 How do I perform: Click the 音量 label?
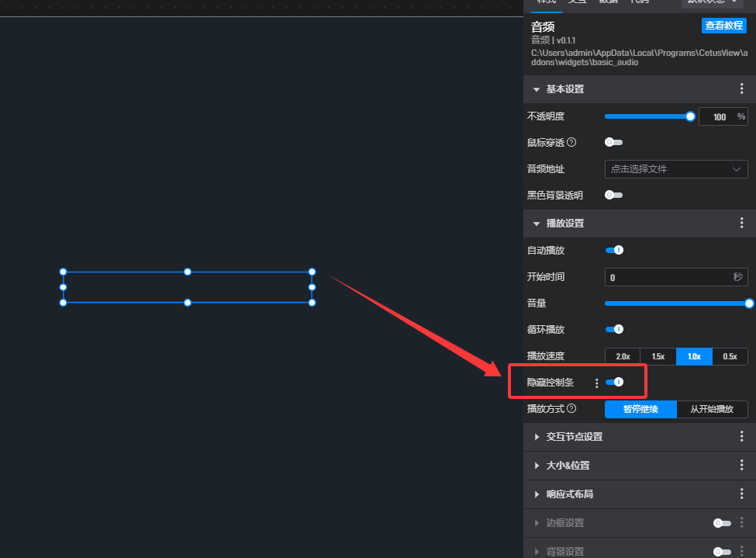click(537, 303)
